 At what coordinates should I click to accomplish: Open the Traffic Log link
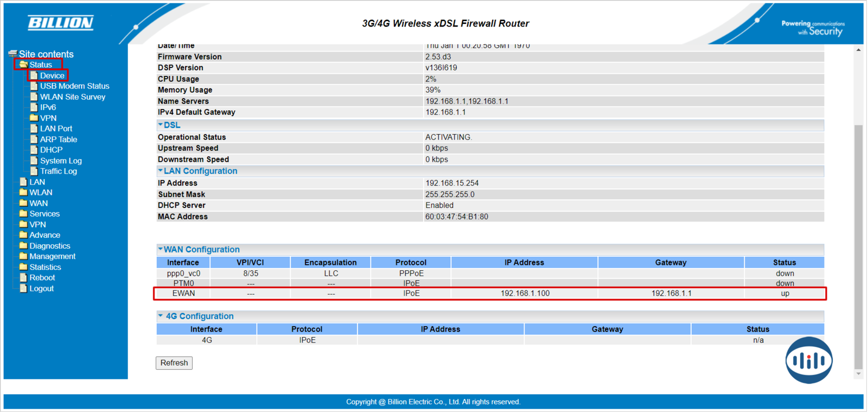pos(58,172)
